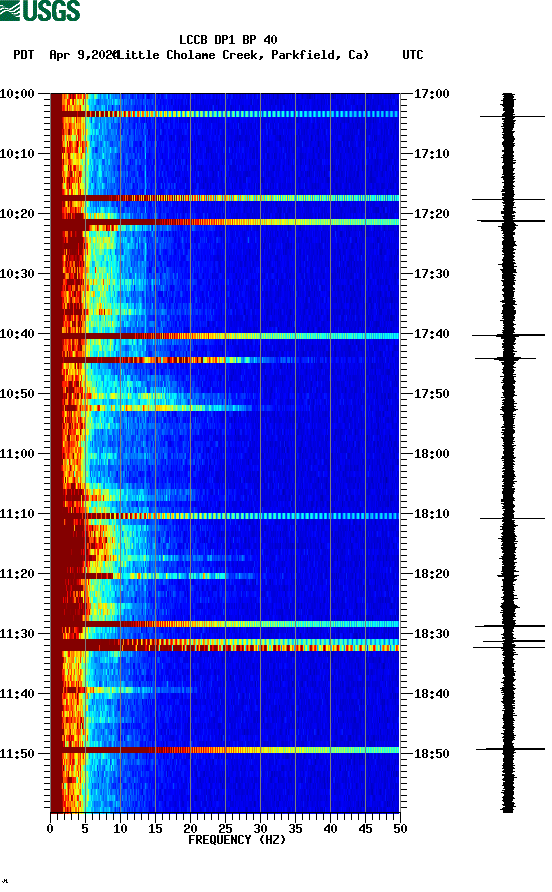The image size is (552, 892).
Task: Click the 10:30 PDT time label
Action: [x=17, y=274]
